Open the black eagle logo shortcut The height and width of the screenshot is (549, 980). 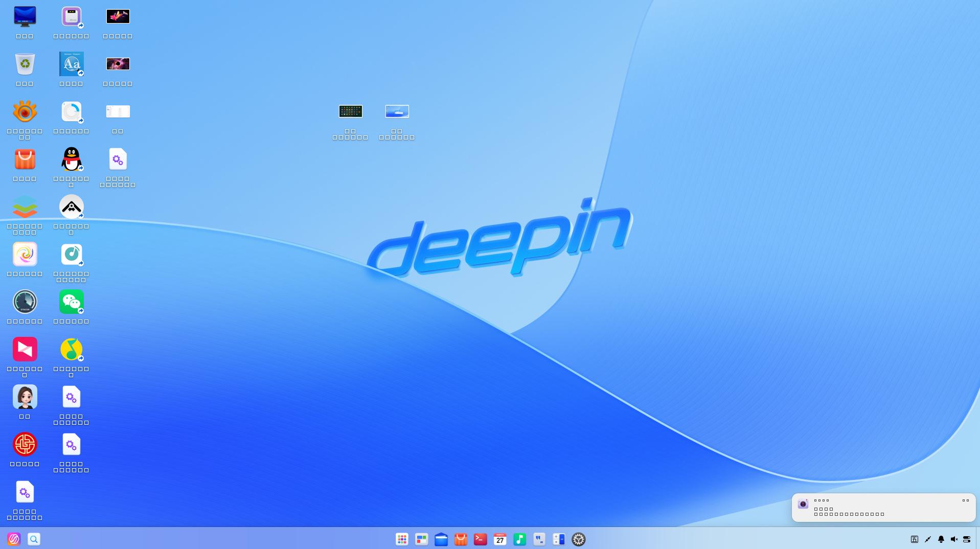[71, 207]
